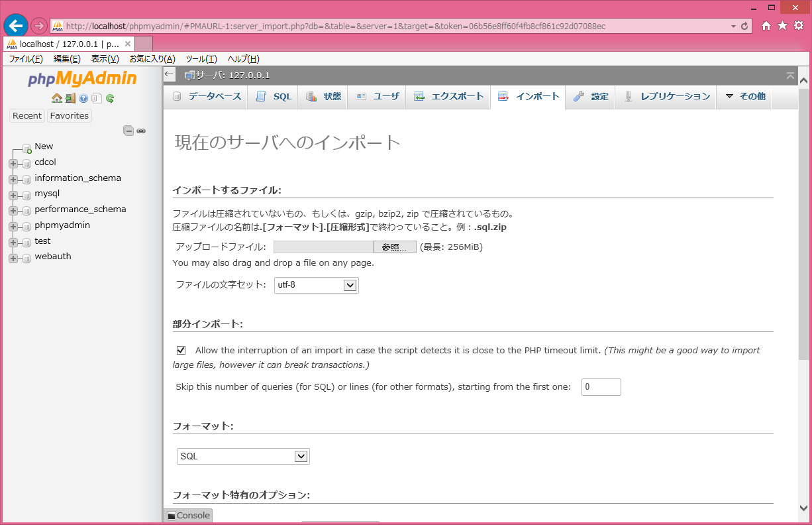Expand the mysql database tree node
The height and width of the screenshot is (525, 812).
point(13,194)
